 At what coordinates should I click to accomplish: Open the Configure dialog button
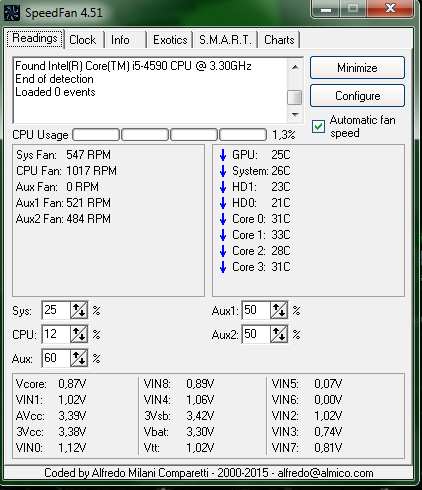(357, 96)
